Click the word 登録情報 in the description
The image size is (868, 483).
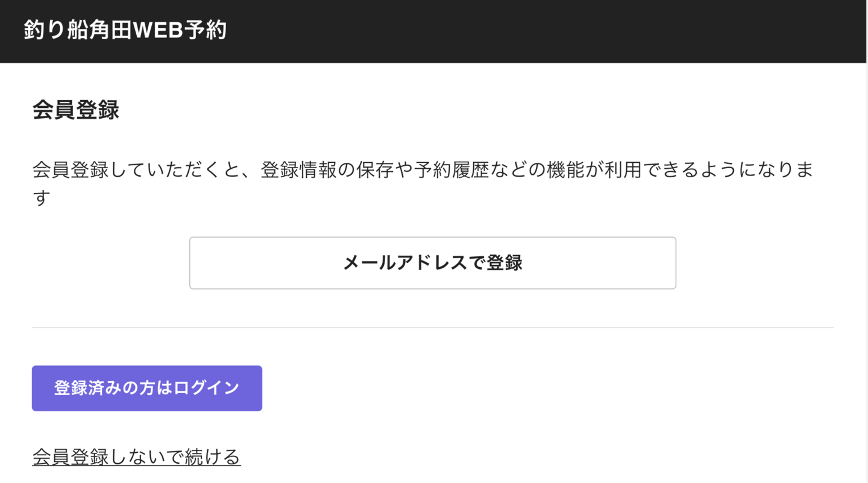298,170
